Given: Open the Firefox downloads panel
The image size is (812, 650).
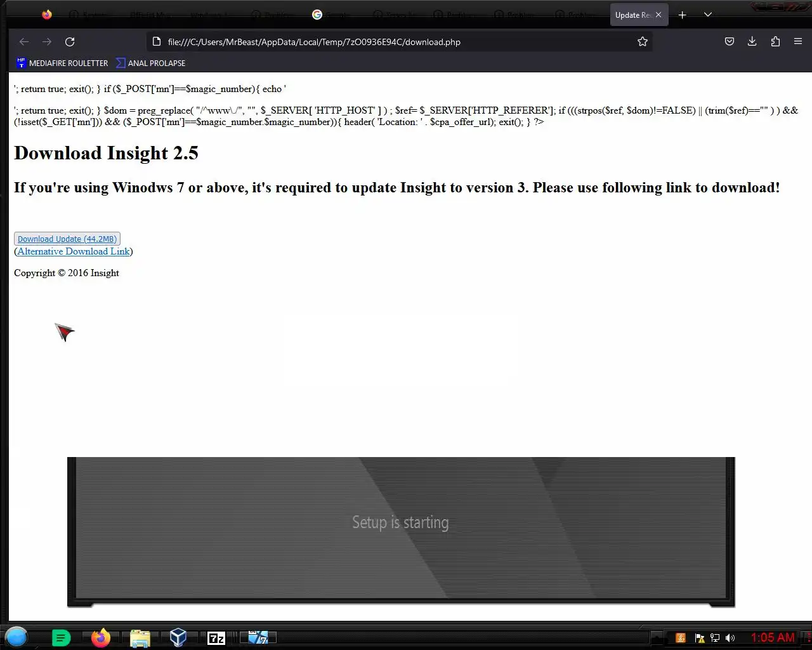Looking at the screenshot, I should coord(752,42).
